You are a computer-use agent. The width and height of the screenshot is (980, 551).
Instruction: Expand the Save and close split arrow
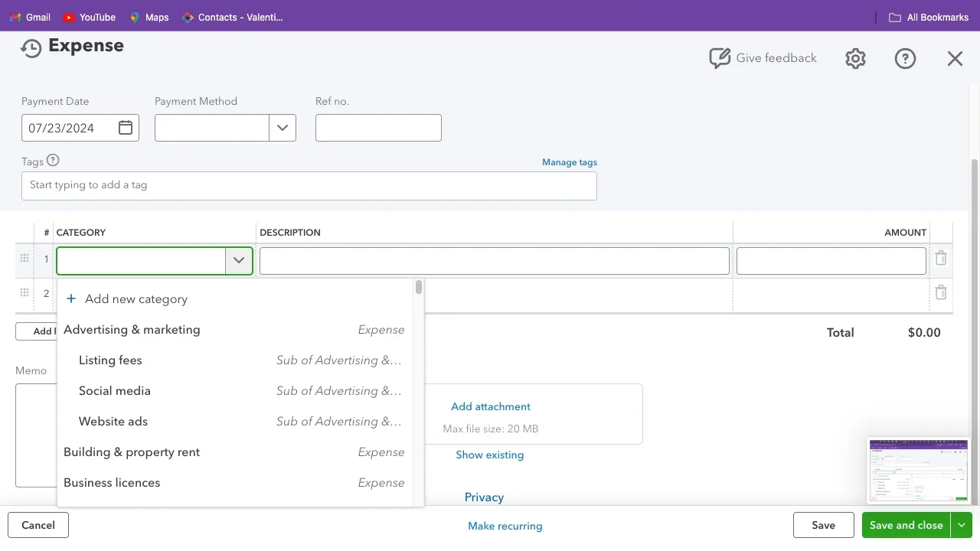coord(962,525)
